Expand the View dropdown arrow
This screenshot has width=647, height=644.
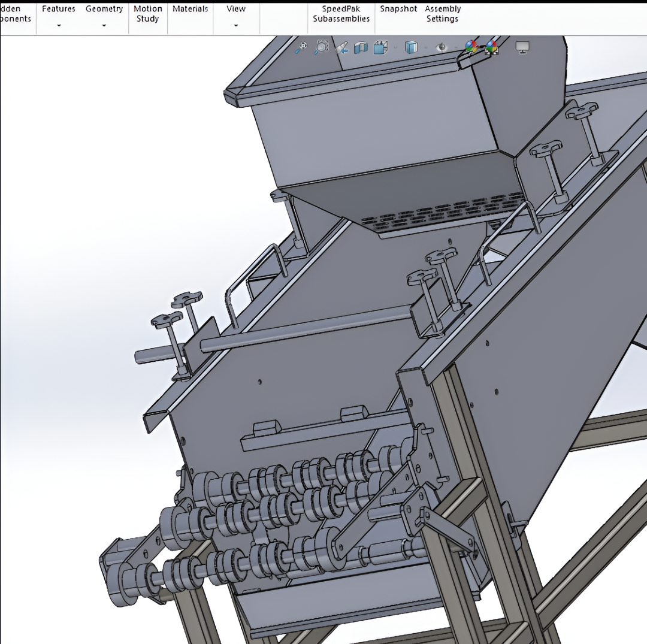[x=236, y=25]
